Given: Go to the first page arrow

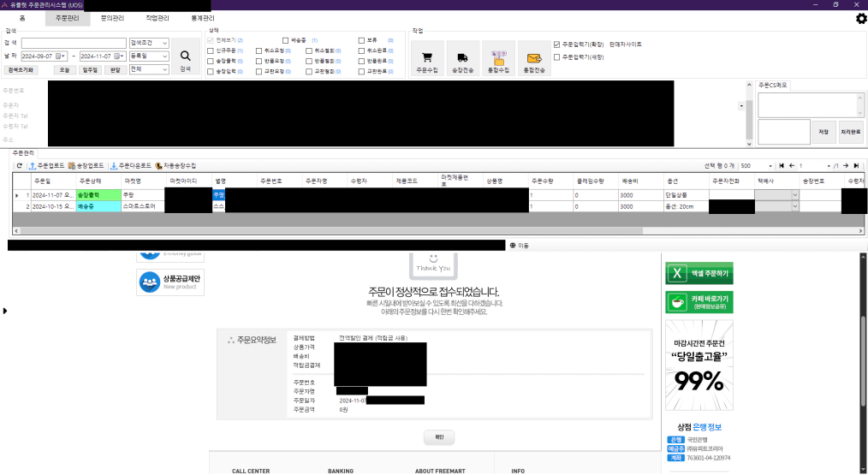Looking at the screenshot, I should tap(782, 165).
